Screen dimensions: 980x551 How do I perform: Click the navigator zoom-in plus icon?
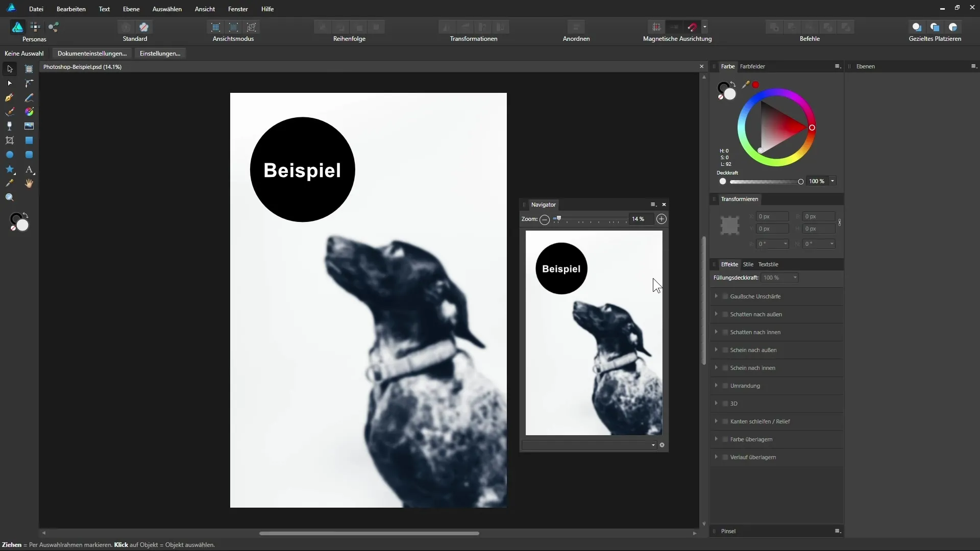coord(661,219)
